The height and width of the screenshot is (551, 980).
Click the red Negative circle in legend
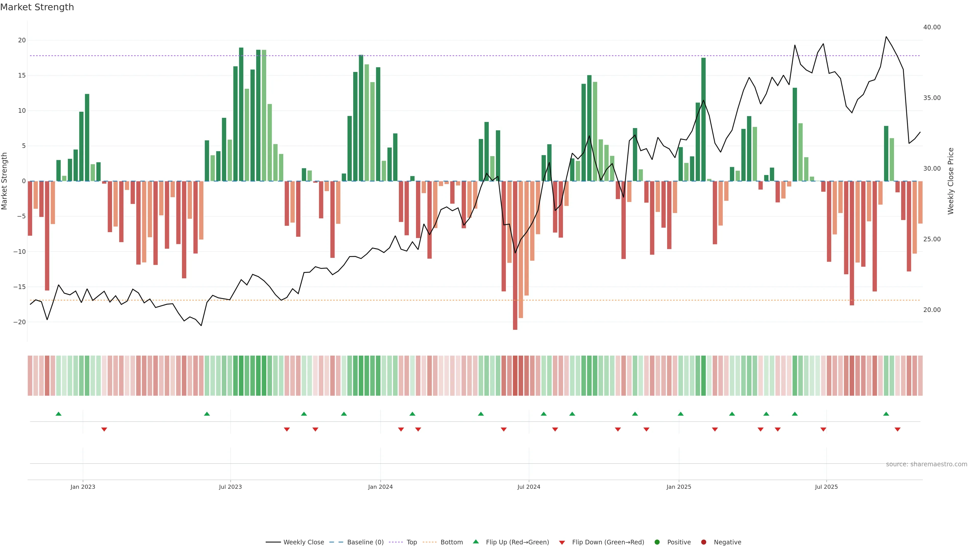tap(703, 542)
